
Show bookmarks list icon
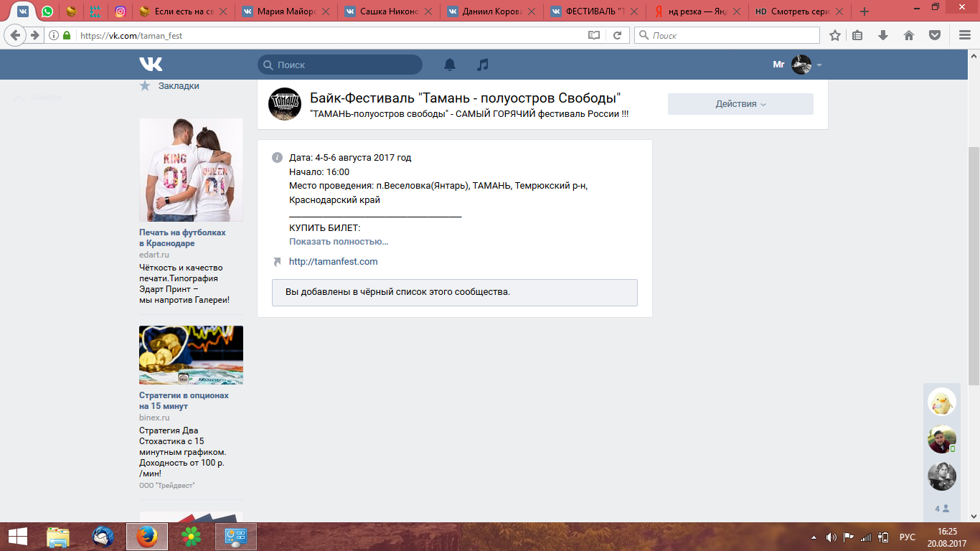(x=858, y=35)
